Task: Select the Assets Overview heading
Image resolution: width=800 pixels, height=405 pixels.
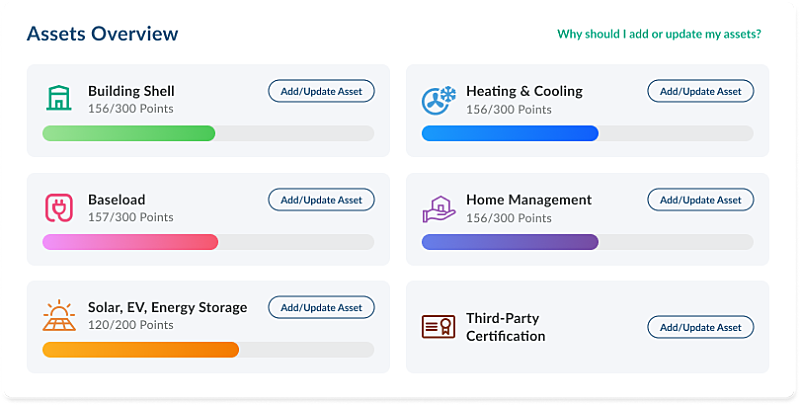Action: [103, 34]
